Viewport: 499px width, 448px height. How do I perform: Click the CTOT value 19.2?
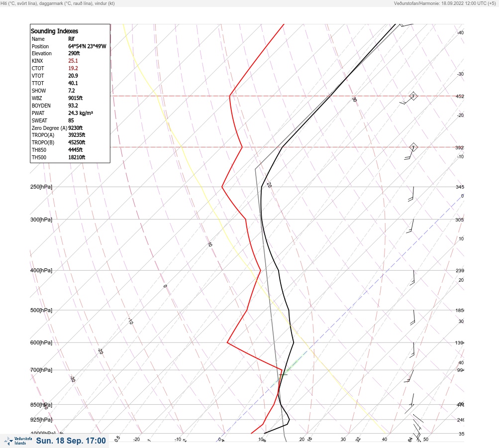click(x=73, y=68)
